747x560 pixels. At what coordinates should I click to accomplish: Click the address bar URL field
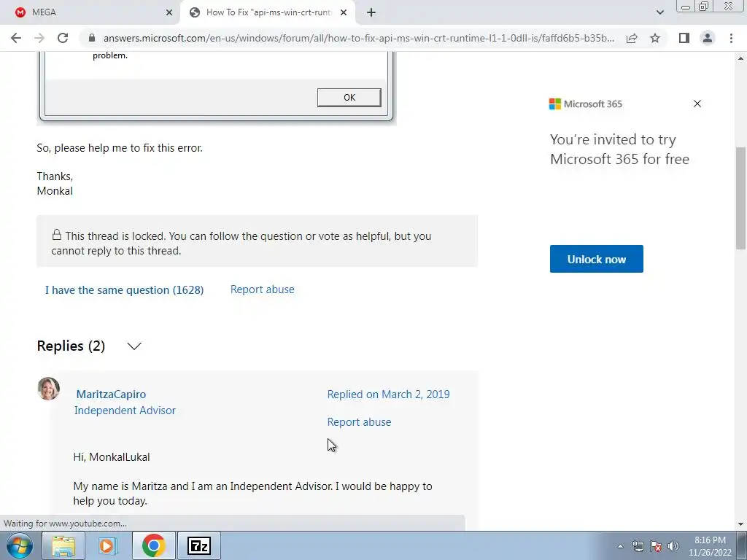click(358, 38)
